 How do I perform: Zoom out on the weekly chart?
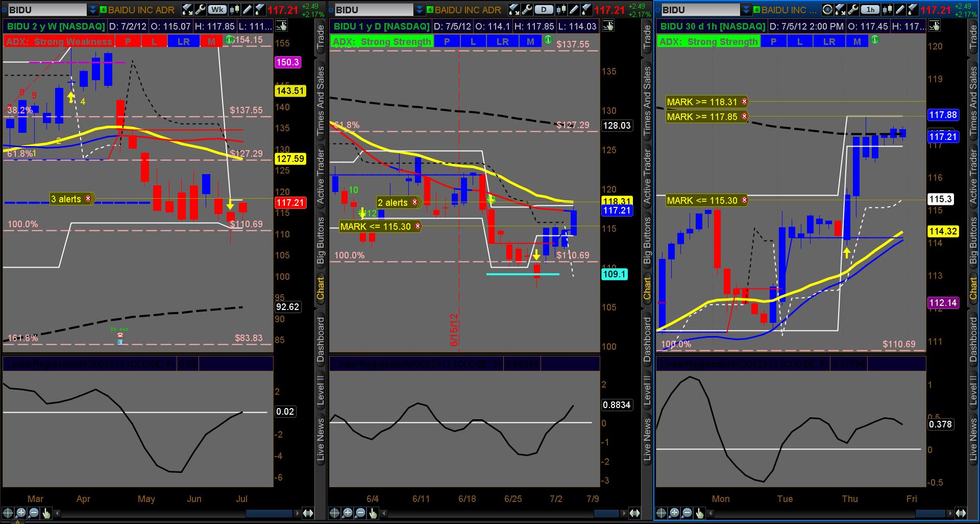pyautogui.click(x=34, y=513)
